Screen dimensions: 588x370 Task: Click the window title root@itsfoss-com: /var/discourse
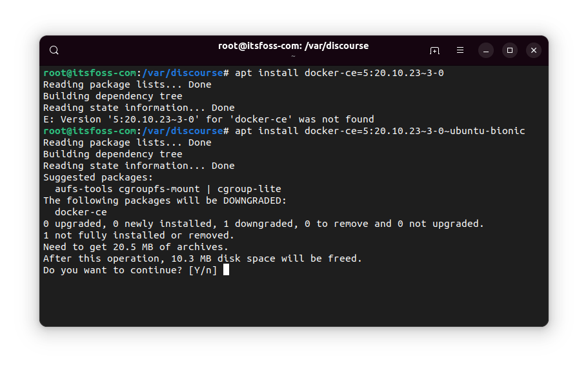tap(293, 46)
